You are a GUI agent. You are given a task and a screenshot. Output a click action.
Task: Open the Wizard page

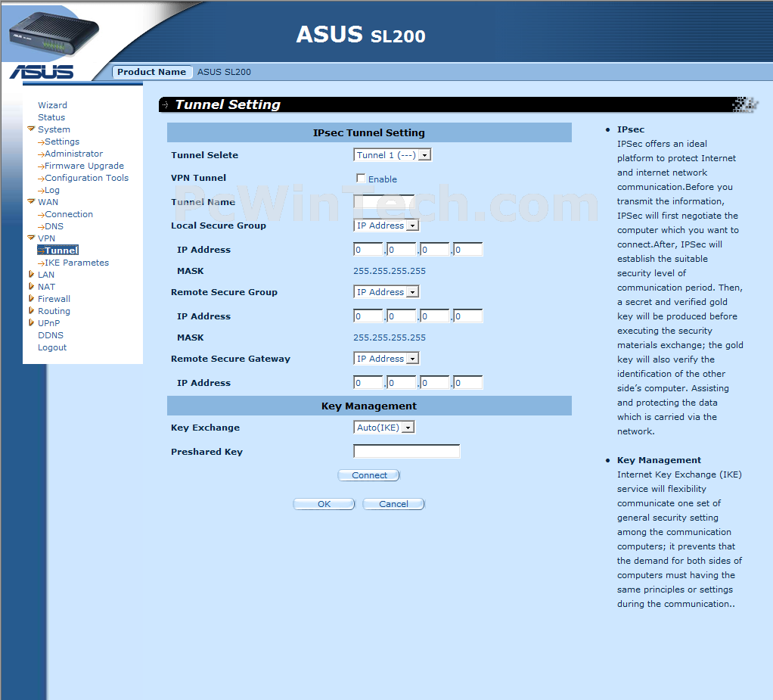tap(52, 105)
